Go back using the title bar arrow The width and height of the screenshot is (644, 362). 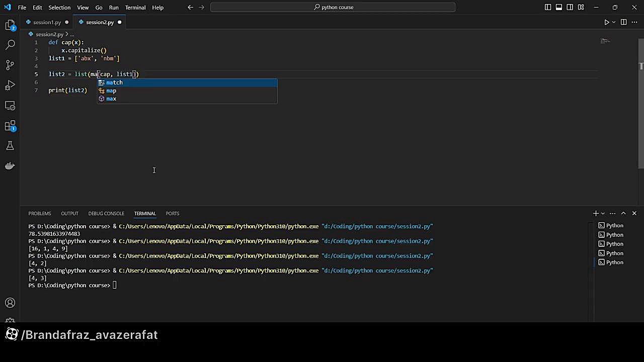tap(190, 7)
